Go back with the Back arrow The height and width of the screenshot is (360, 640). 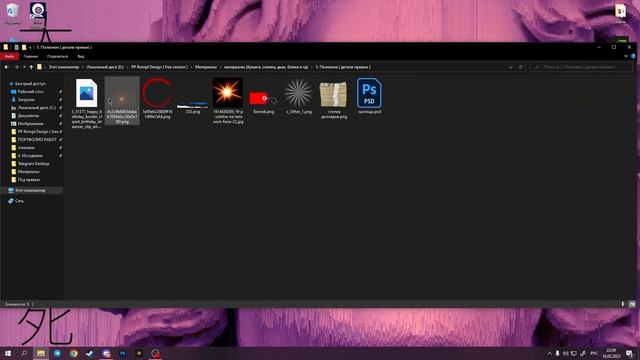pos(7,67)
